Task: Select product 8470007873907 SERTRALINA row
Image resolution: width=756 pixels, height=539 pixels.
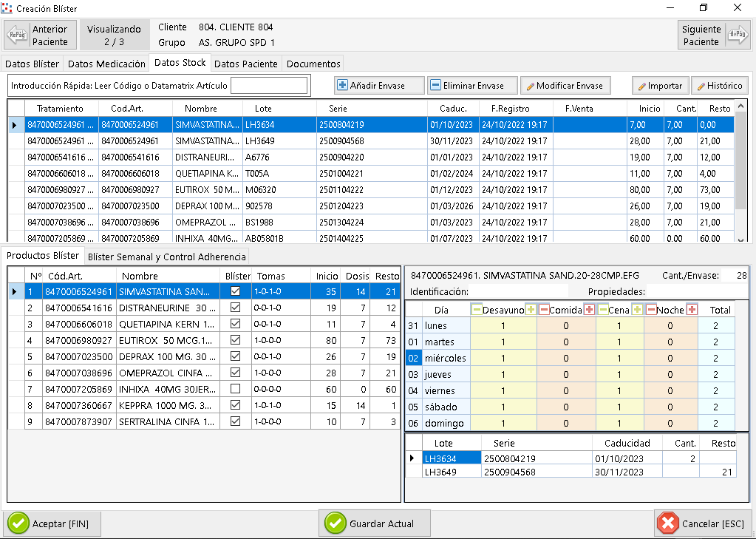Action: (x=205, y=421)
